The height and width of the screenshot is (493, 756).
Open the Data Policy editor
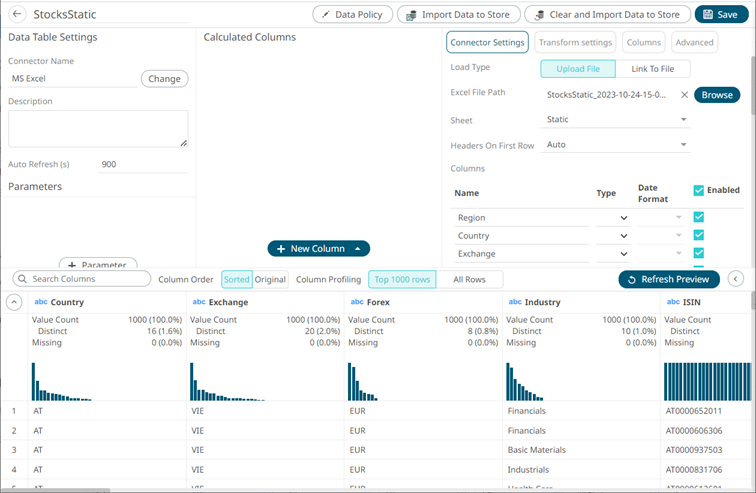[x=352, y=14]
